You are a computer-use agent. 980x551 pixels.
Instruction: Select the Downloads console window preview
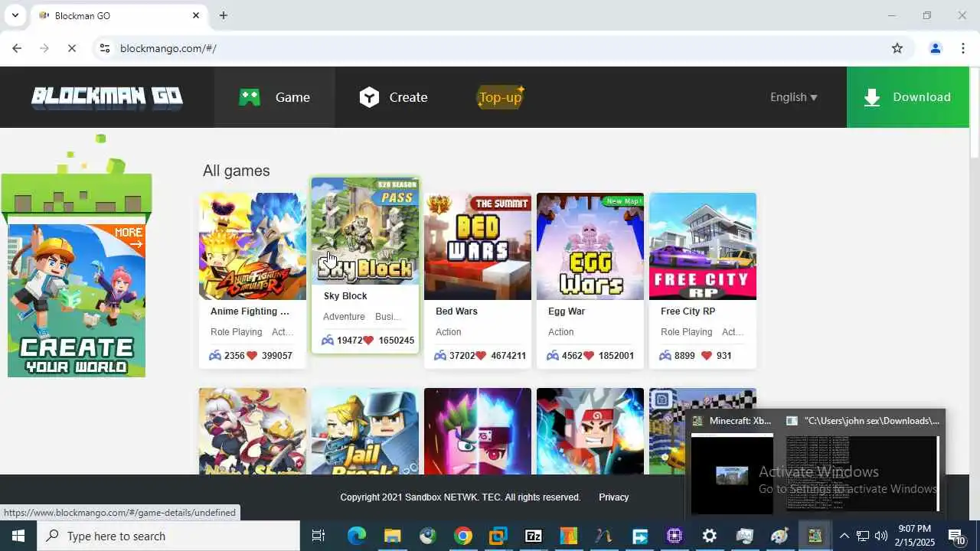pos(862,464)
